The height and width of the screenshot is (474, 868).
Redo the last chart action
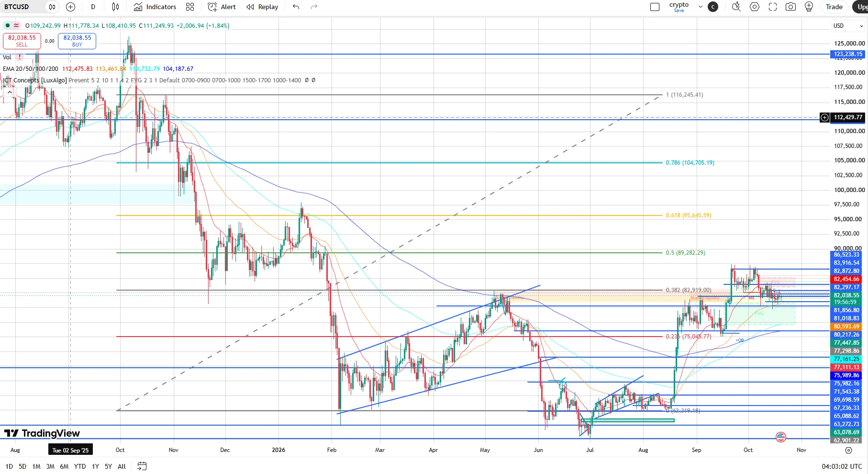[x=314, y=7]
